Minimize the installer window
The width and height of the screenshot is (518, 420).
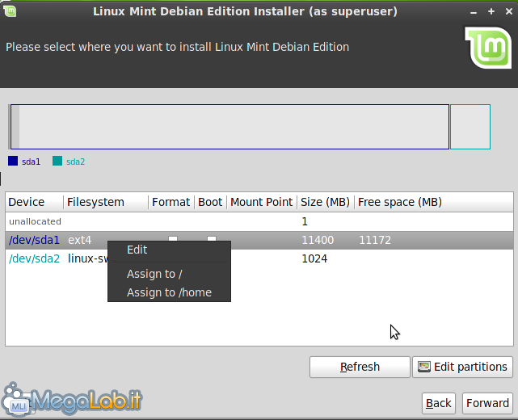tap(472, 11)
